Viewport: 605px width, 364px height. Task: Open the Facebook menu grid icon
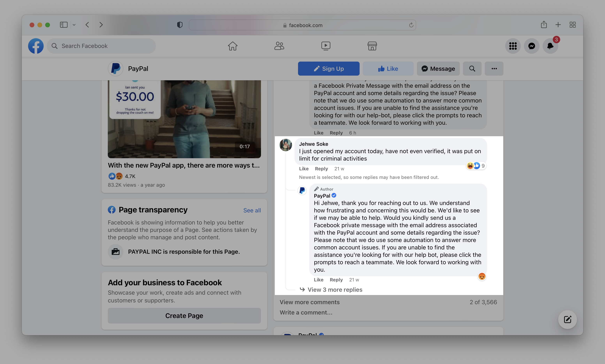513,46
